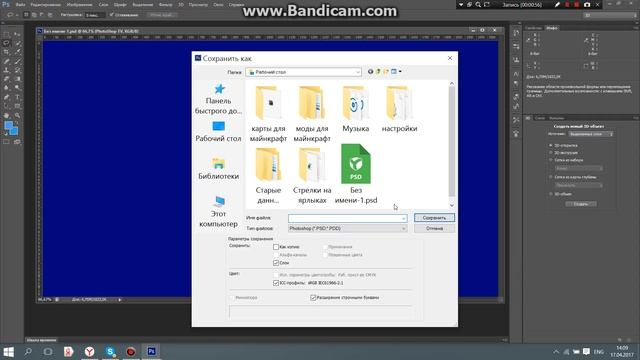Open Skype from the taskbar
640x360 pixels.
click(110, 351)
